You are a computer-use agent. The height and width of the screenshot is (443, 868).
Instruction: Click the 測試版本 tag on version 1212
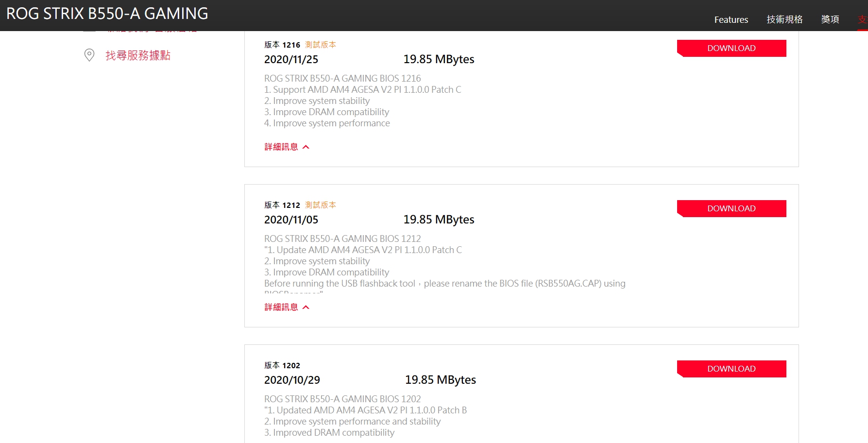321,205
